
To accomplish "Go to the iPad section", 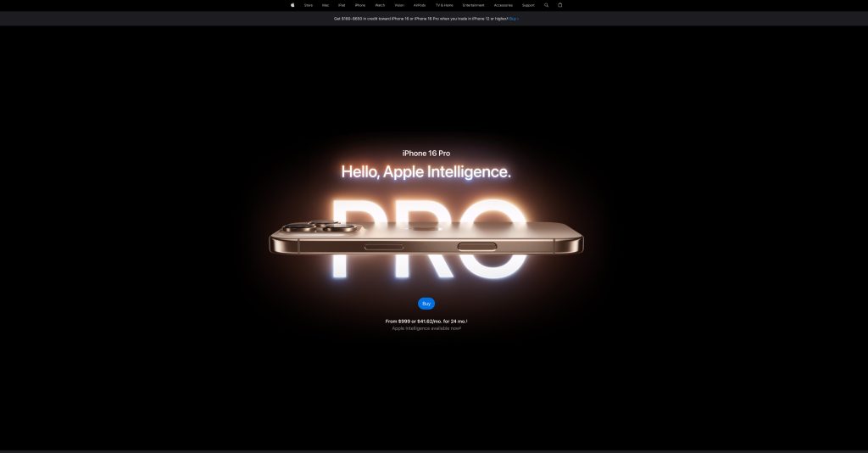I will click(x=342, y=5).
